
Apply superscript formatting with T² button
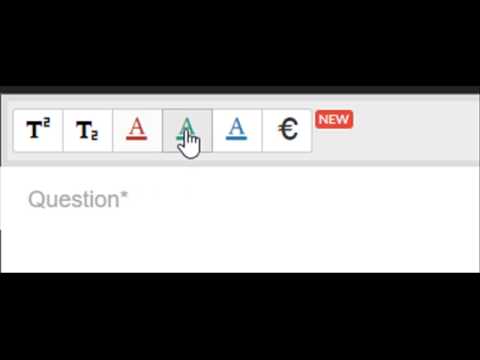tap(38, 130)
